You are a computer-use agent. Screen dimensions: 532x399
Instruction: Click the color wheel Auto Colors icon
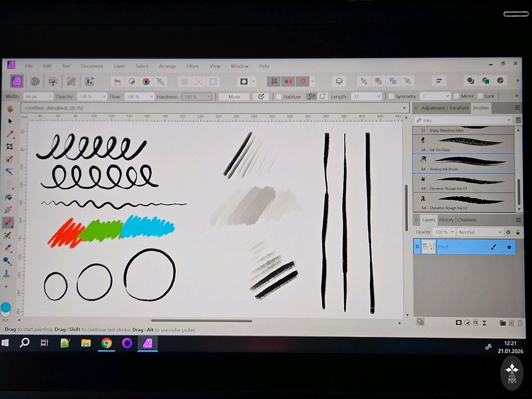(x=146, y=81)
